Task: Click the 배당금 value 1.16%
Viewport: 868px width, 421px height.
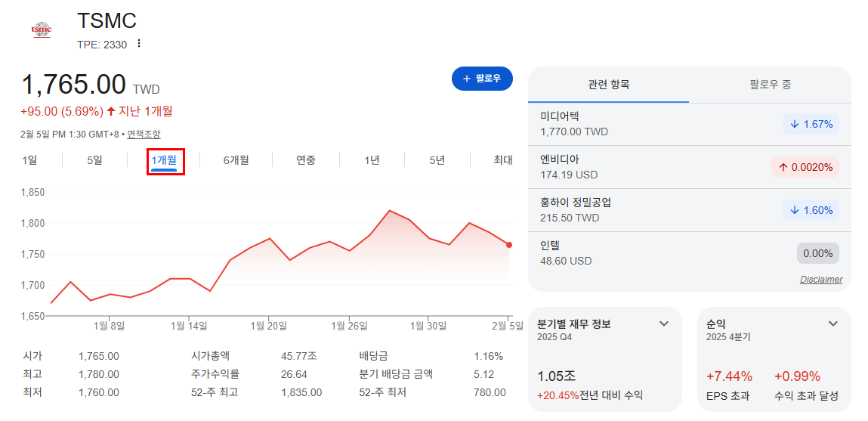Action: coord(489,356)
